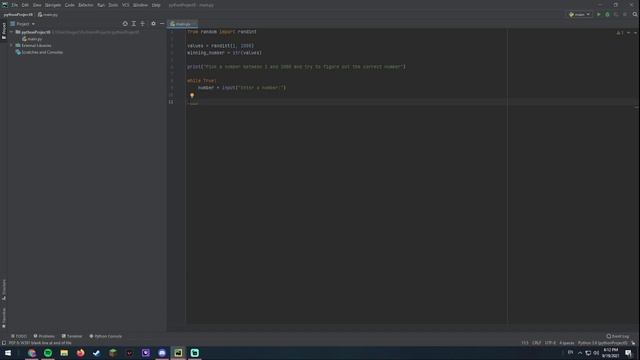640x360 pixels.
Task: Open Spotify from the taskbar
Action: click(48, 353)
